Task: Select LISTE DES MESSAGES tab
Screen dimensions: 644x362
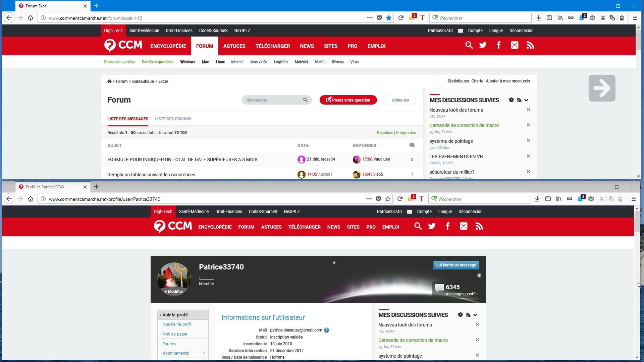Action: 128,119
